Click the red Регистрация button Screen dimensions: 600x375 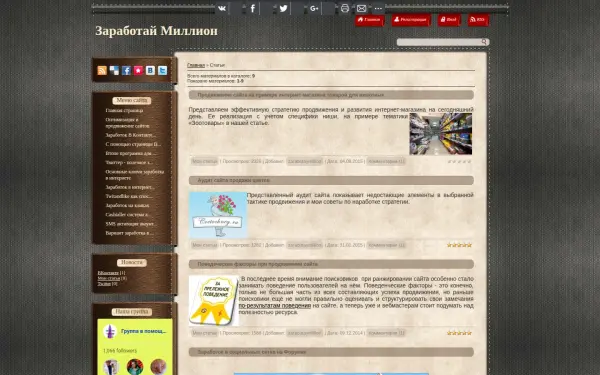411,20
